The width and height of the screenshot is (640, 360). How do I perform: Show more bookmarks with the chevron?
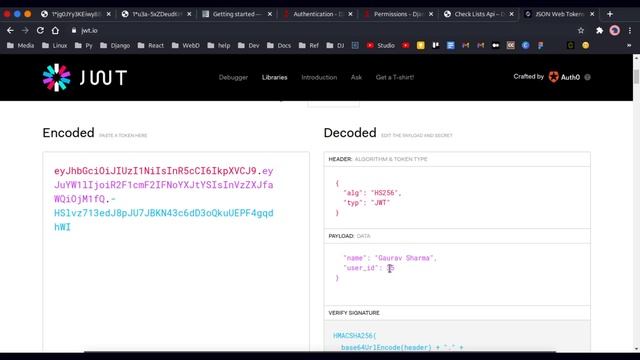coord(629,45)
